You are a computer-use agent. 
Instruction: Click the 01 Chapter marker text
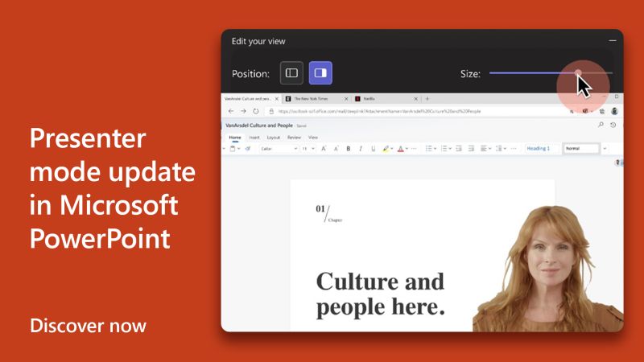pos(328,214)
